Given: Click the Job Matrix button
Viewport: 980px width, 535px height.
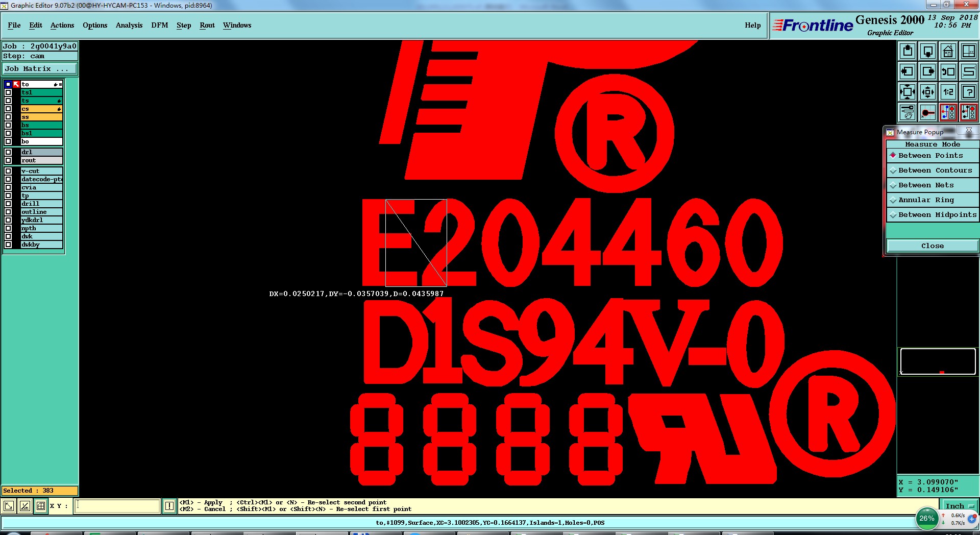Looking at the screenshot, I should 40,68.
